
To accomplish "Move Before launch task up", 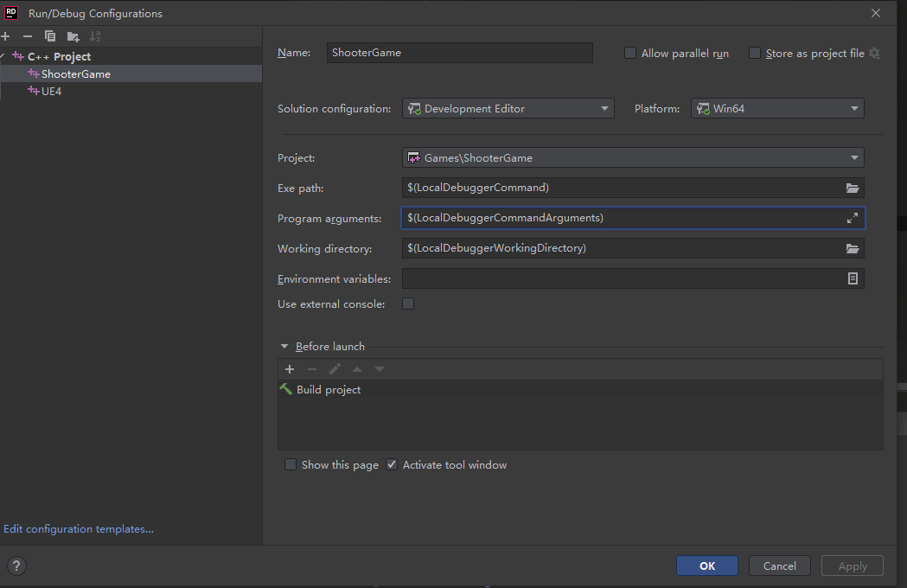I will 357,369.
